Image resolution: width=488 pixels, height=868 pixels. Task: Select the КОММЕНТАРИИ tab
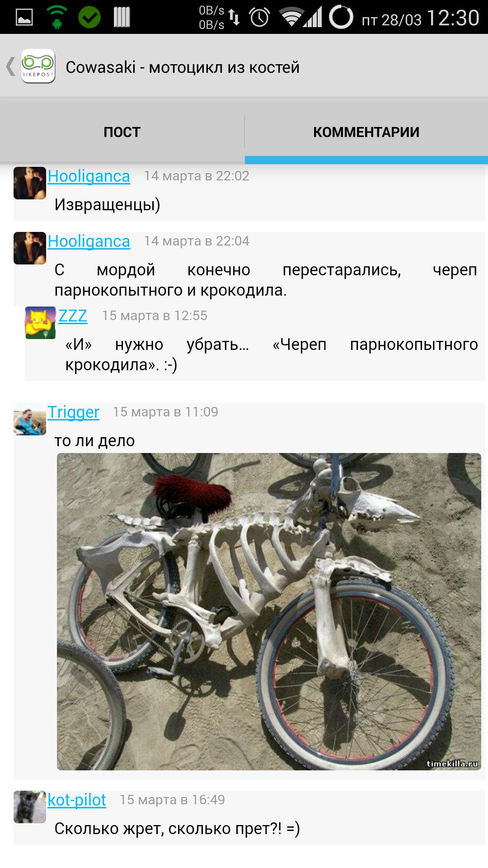(x=366, y=132)
